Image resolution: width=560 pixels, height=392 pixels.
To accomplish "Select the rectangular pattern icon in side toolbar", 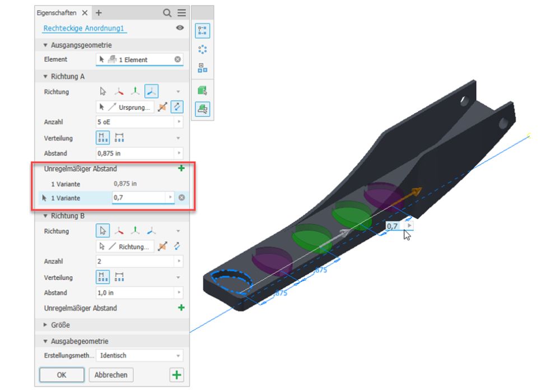I will (202, 31).
